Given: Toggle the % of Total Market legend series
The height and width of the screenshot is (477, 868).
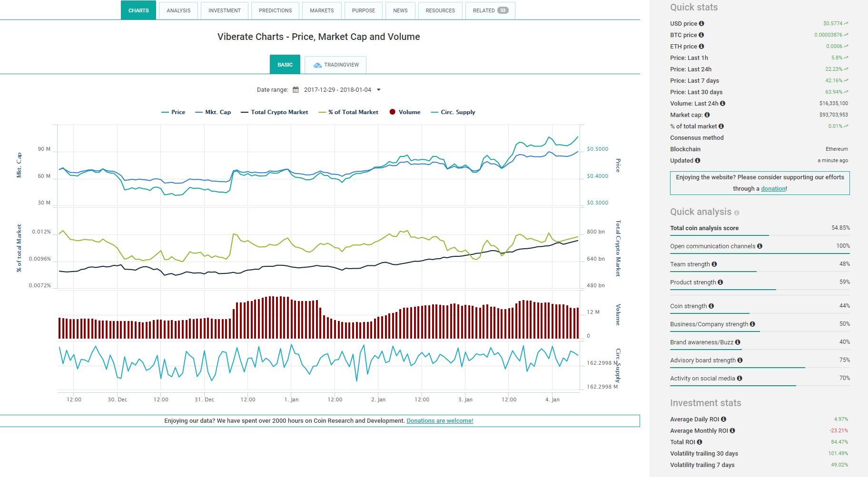Looking at the screenshot, I should point(348,112).
